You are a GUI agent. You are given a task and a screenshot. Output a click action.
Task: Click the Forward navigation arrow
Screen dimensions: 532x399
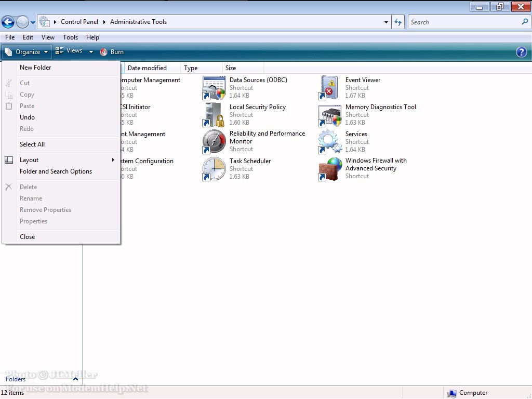(22, 22)
